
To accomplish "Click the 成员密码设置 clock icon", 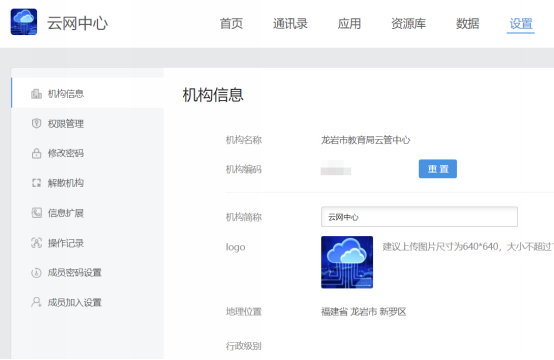I will pyautogui.click(x=36, y=273).
